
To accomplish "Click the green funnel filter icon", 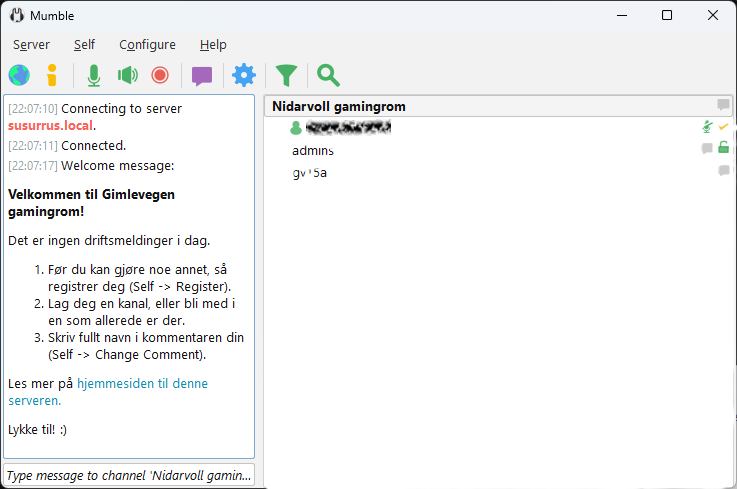I will pyautogui.click(x=287, y=75).
